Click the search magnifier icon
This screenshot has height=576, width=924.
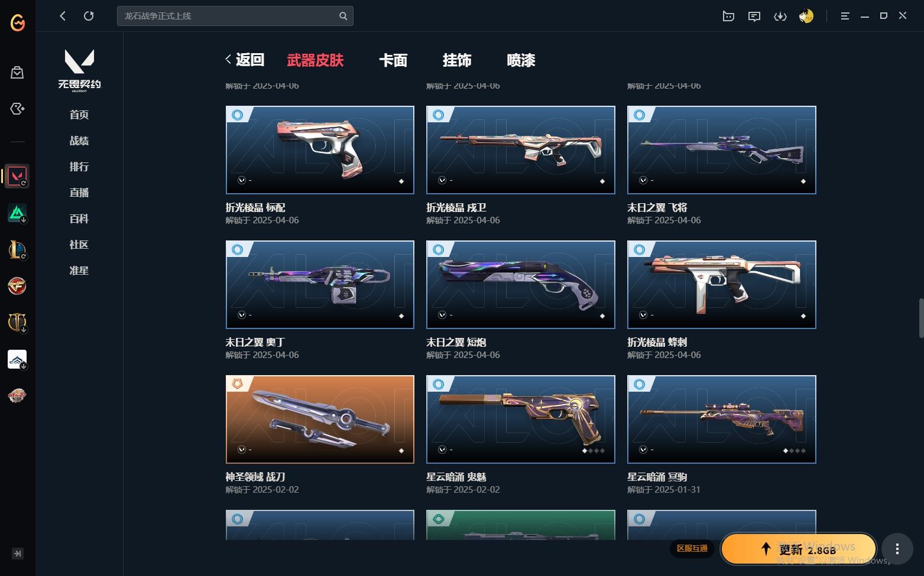343,16
